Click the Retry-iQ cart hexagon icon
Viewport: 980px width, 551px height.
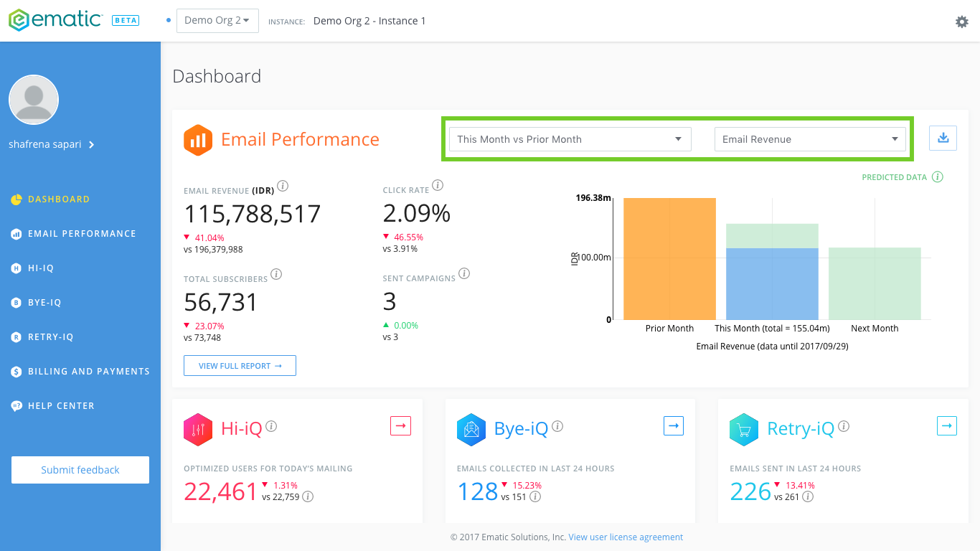coord(744,429)
